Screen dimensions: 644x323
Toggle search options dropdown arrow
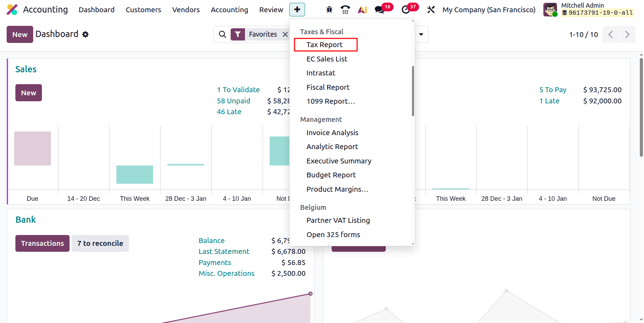coord(421,34)
